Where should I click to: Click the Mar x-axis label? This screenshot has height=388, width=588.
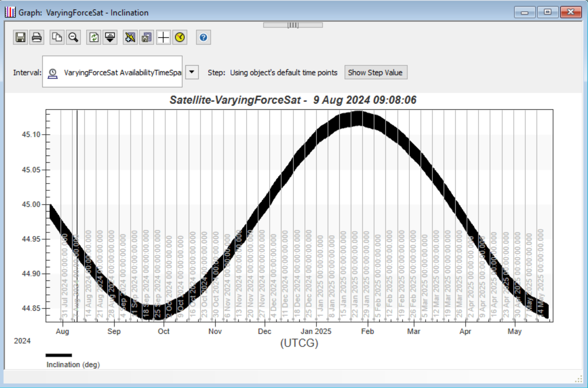(414, 331)
